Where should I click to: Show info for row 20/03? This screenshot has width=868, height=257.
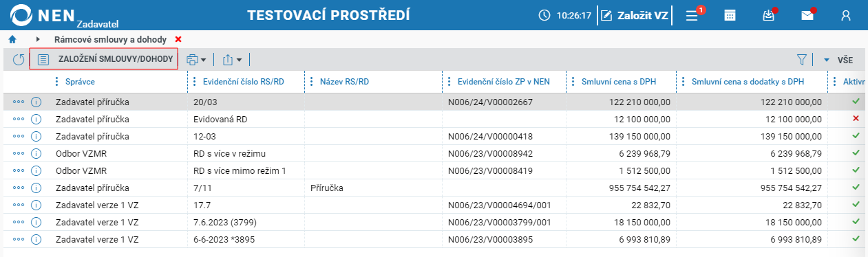tap(37, 102)
